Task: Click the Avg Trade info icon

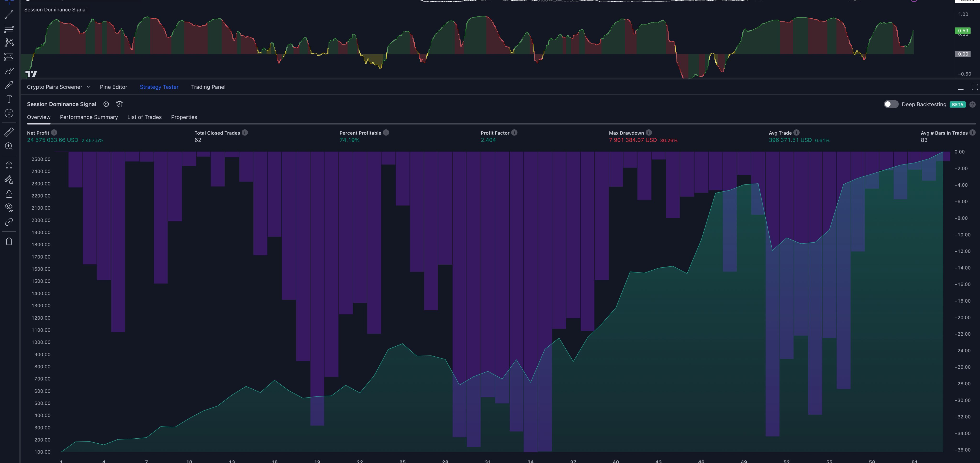Action: 796,132
